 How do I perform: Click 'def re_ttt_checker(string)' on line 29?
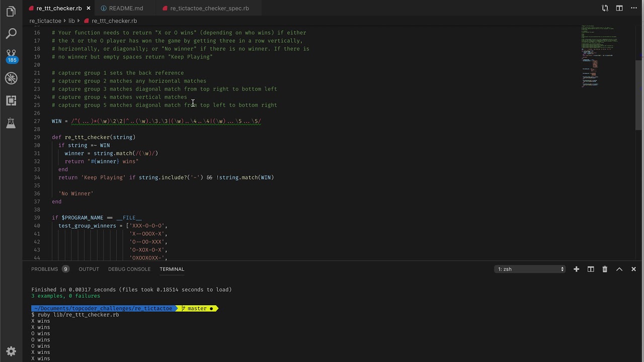point(94,137)
